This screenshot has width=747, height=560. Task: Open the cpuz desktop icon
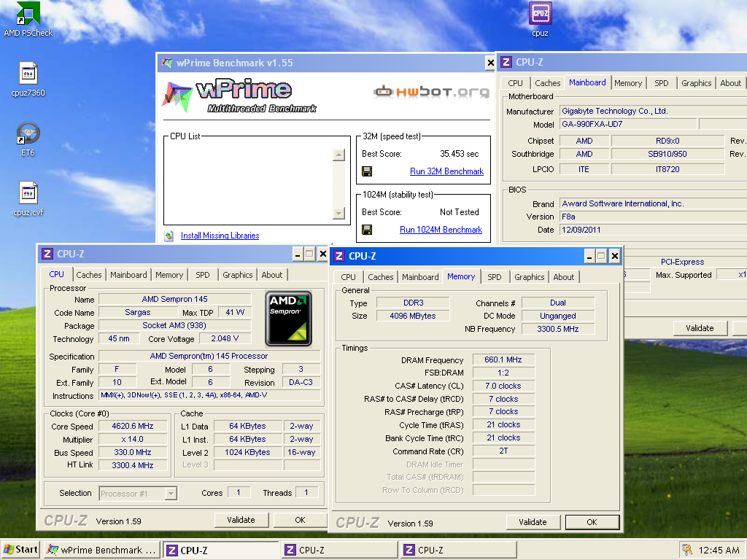tap(540, 19)
